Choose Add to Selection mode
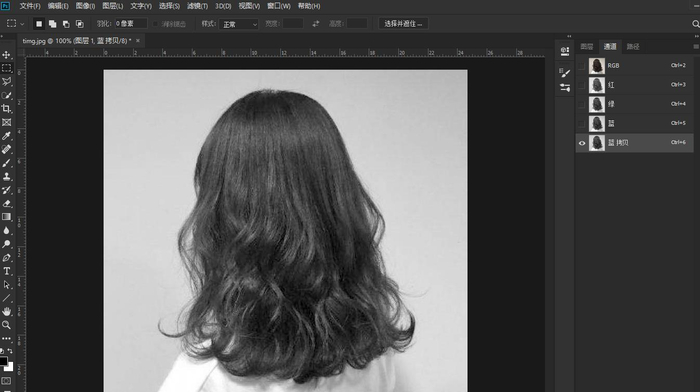The image size is (700, 392). click(x=53, y=24)
